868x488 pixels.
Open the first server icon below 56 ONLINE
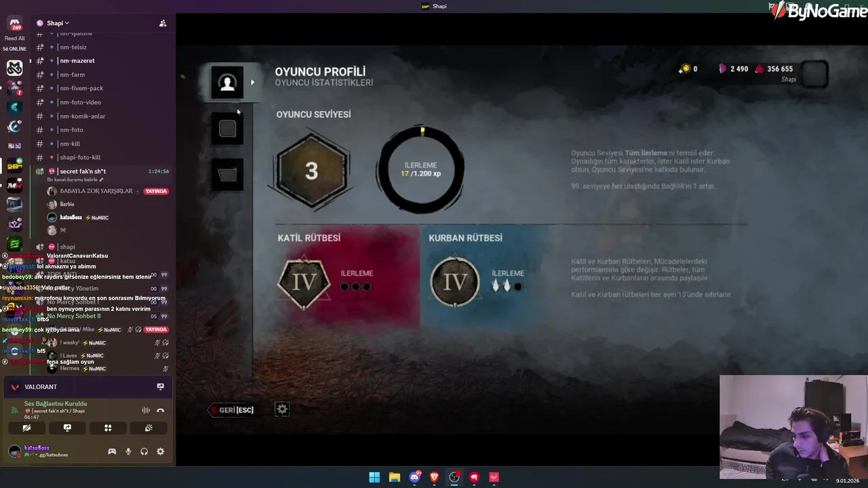[14, 68]
